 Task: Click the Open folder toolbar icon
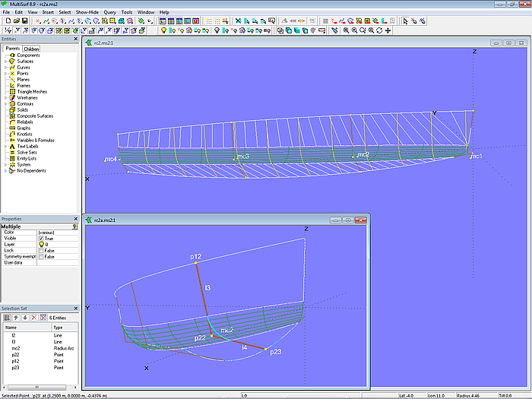coord(15,21)
